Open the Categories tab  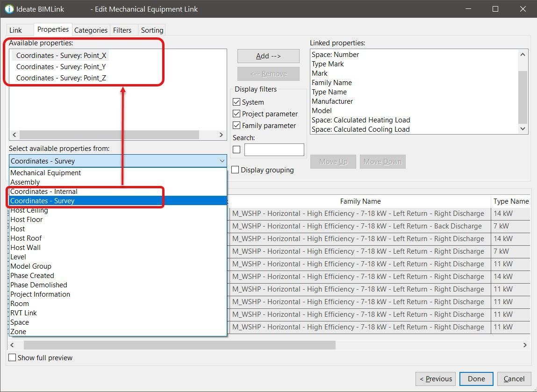[91, 30]
